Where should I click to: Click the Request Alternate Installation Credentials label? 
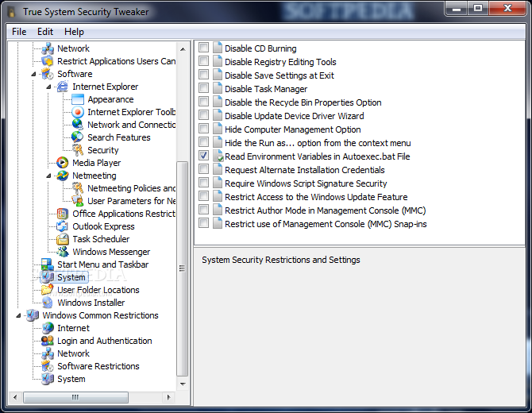(x=305, y=170)
